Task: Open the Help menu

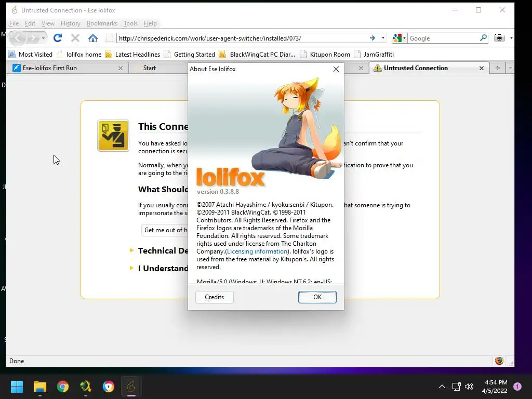Action: [150, 23]
